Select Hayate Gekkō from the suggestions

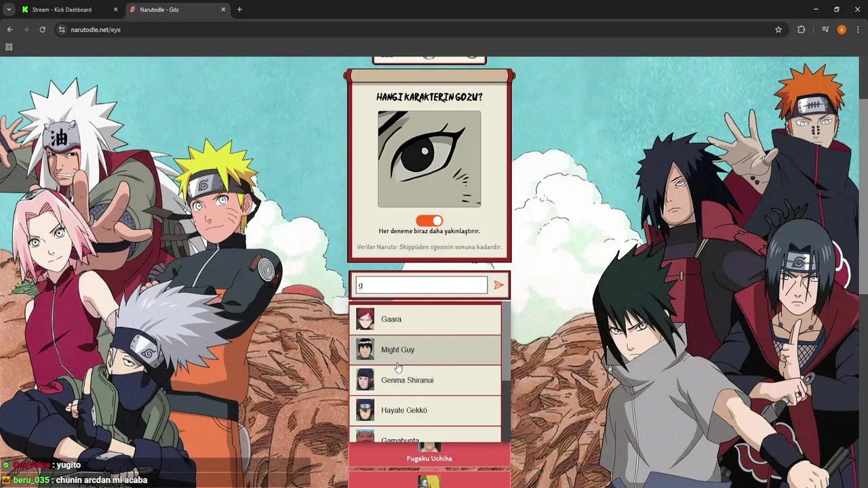[425, 410]
